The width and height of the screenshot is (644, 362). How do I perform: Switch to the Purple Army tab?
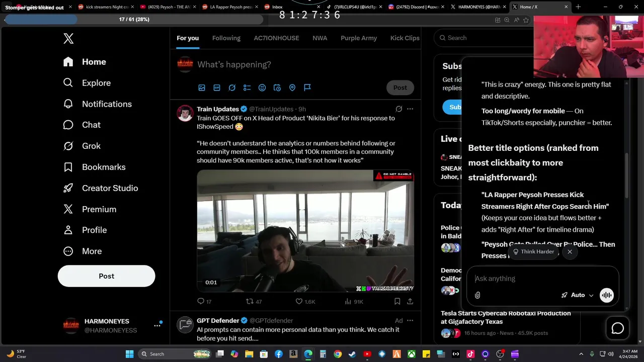pos(359,38)
